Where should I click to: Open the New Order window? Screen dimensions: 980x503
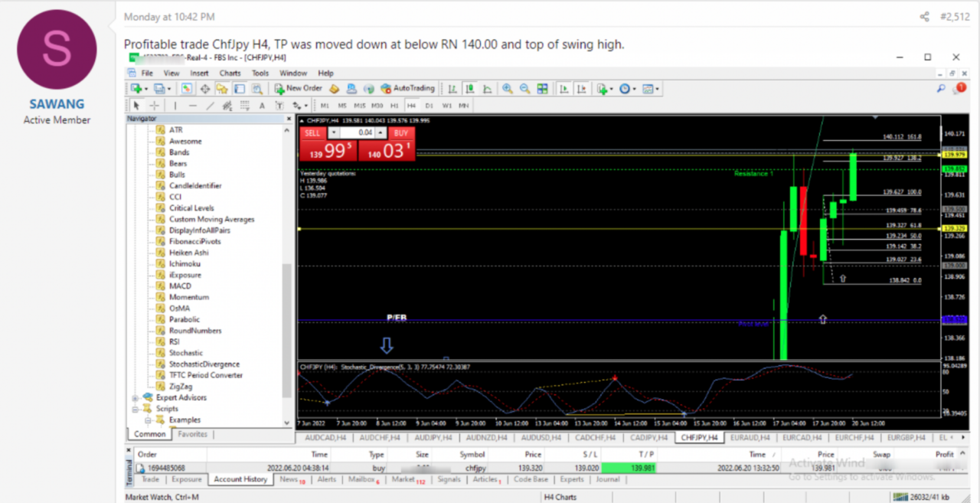click(x=299, y=88)
